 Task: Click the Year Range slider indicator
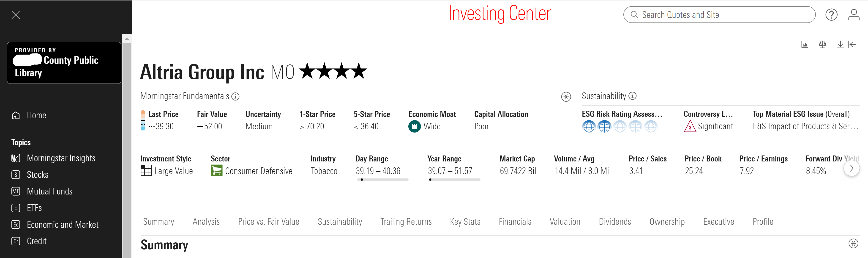430,180
